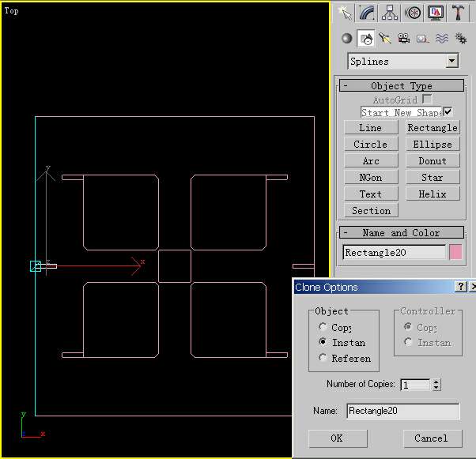Screen dimensions: 476x459
Task: Open the pink object color swatch
Action: pos(455,252)
